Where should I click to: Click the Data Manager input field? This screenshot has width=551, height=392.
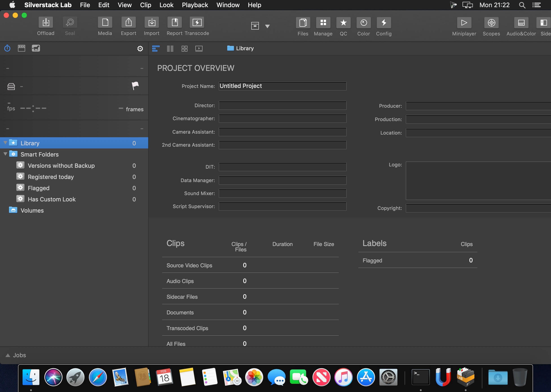[x=282, y=180]
